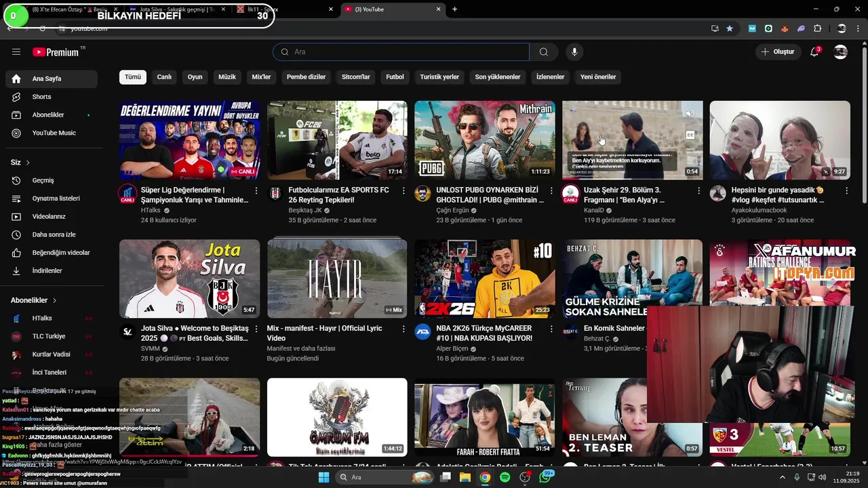Select the Futbol filter chip
This screenshot has height=488, width=868.
pyautogui.click(x=395, y=77)
